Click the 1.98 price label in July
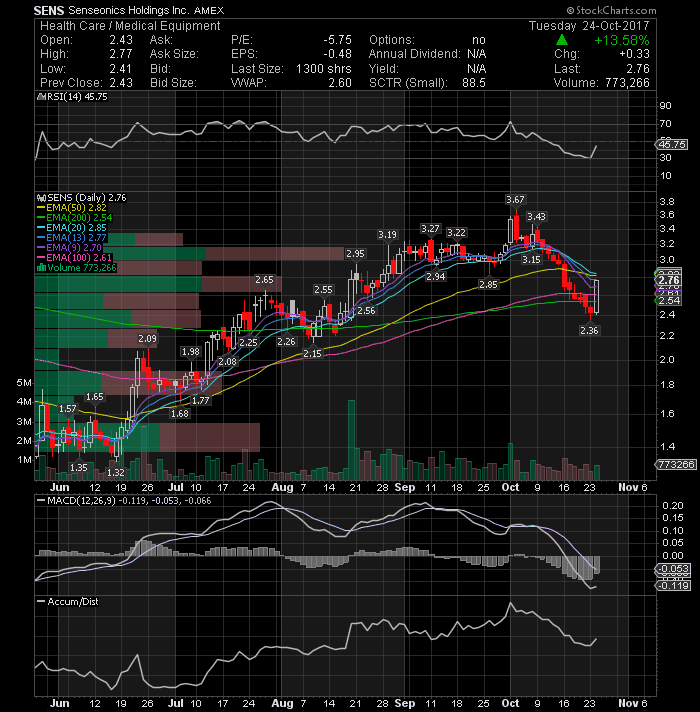Screen dimensions: 700x712 point(190,351)
